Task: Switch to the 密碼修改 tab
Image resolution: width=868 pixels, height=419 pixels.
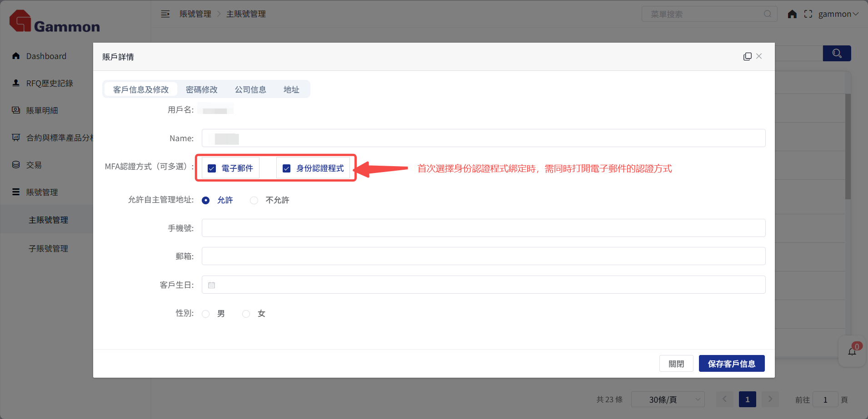Action: click(x=201, y=89)
